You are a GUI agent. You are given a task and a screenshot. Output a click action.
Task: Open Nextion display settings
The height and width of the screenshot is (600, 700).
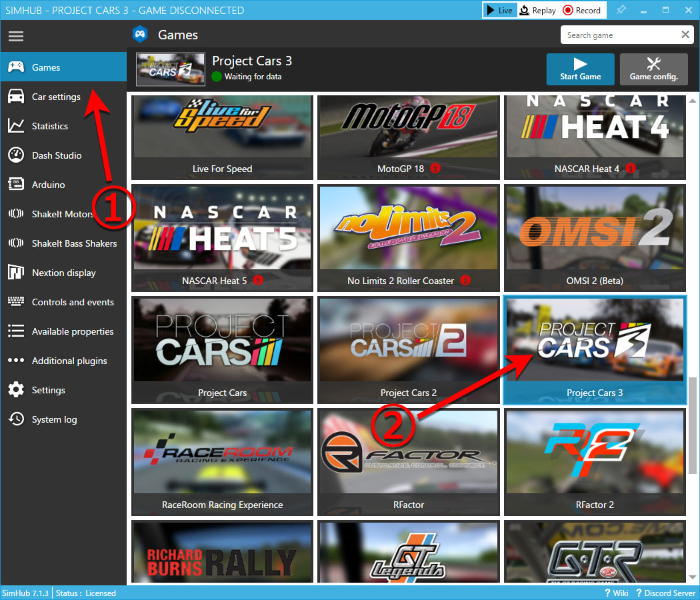[x=63, y=273]
